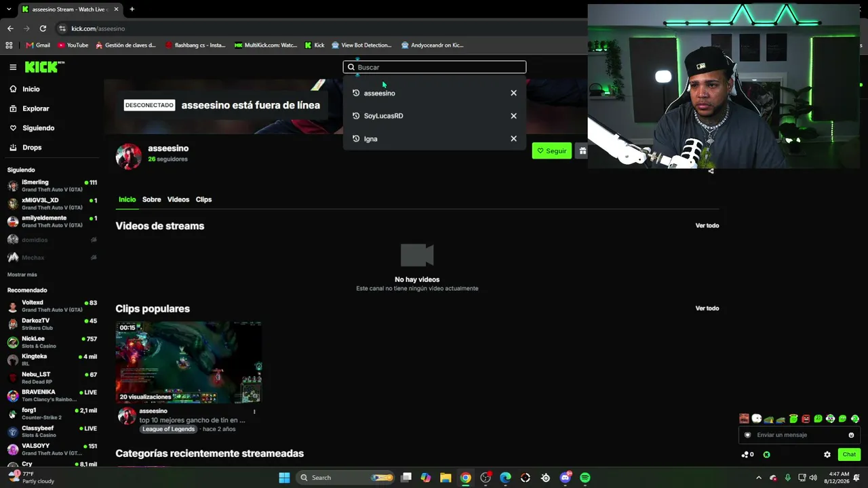The image size is (868, 488).
Task: Open the YouTube bookmark
Action: click(x=73, y=45)
